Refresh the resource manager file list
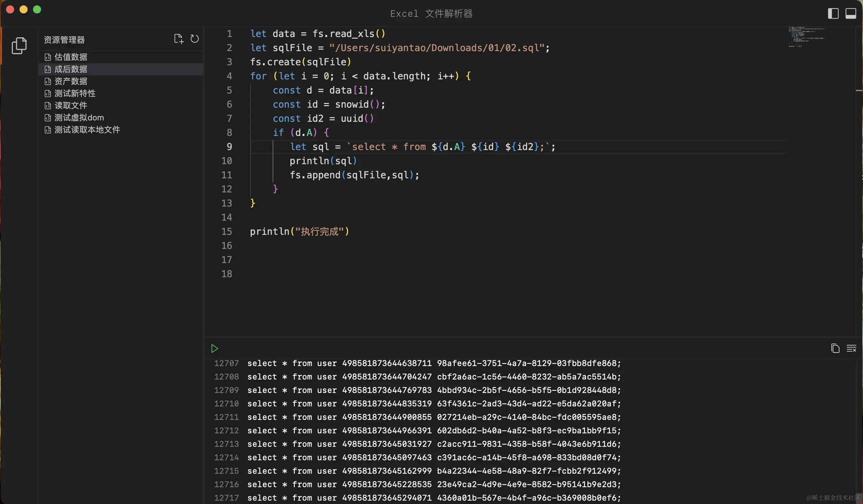This screenshot has height=504, width=863. [x=195, y=39]
